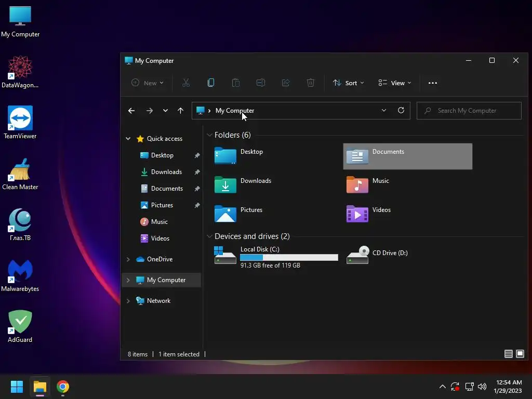Click the DataWagon desktop shortcut
Viewport: 532px width, 399px height.
pyautogui.click(x=20, y=72)
